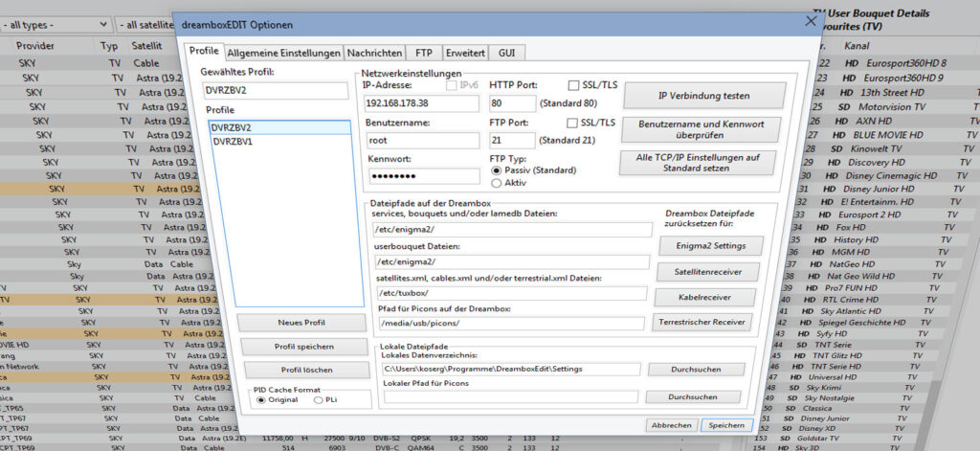Close the dreamboxEDIT Optionen dialog

(x=812, y=22)
